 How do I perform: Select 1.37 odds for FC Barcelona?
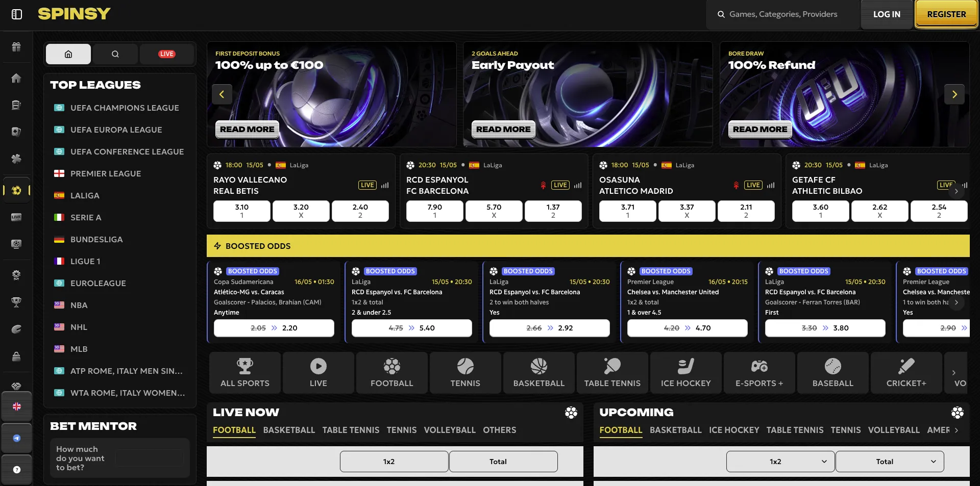pos(553,211)
